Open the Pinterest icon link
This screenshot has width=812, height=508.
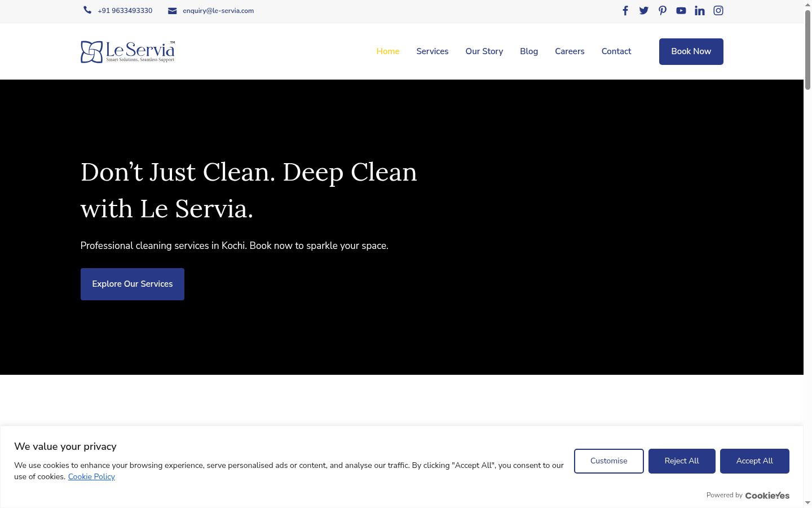[663, 11]
